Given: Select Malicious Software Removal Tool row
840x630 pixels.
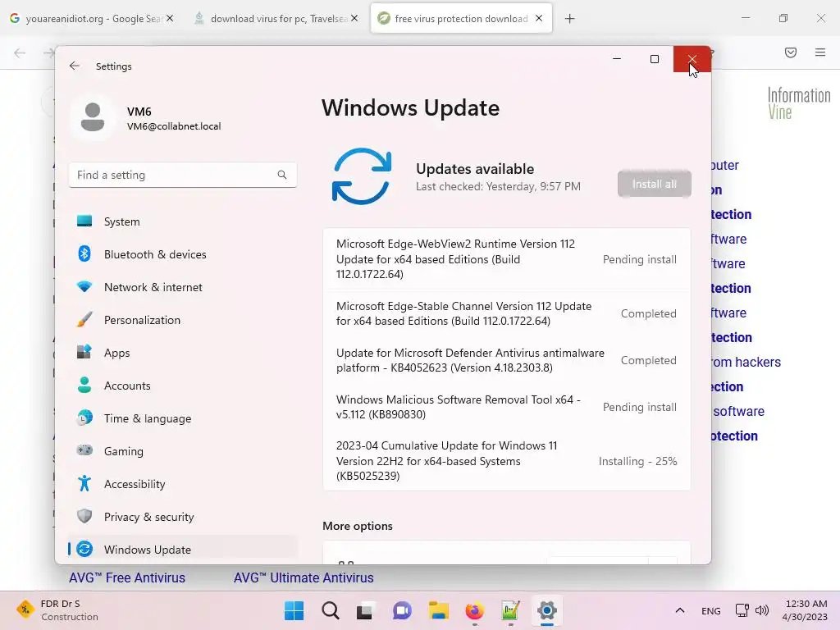Looking at the screenshot, I should (x=507, y=407).
